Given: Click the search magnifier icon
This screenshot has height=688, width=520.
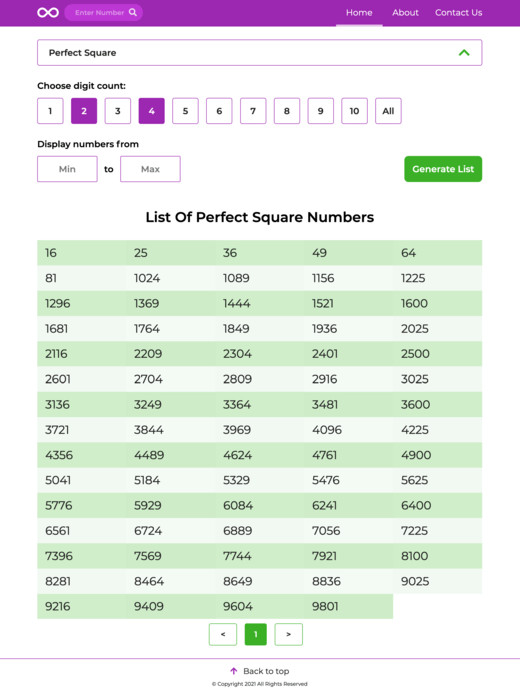Looking at the screenshot, I should coord(133,12).
